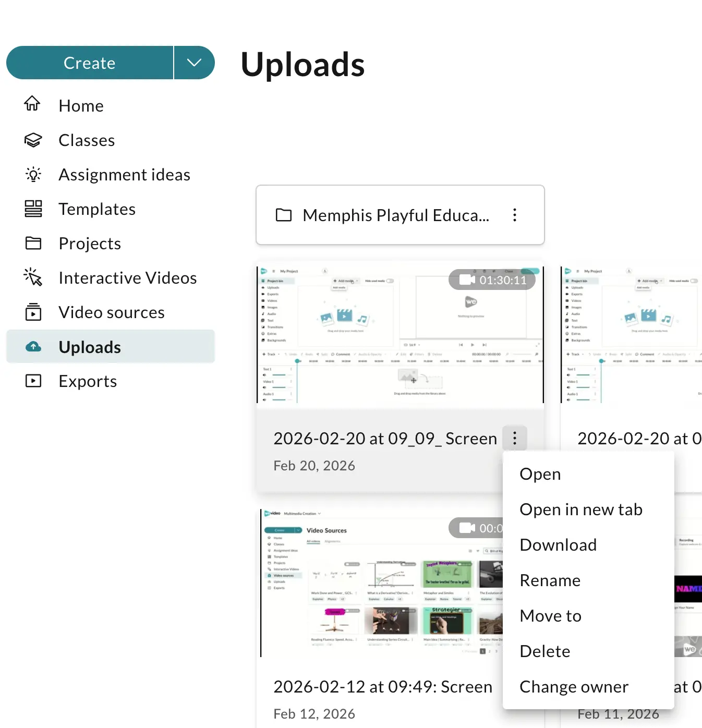Image resolution: width=702 pixels, height=728 pixels.
Task: Click the Uploads page heading
Action: 302,64
